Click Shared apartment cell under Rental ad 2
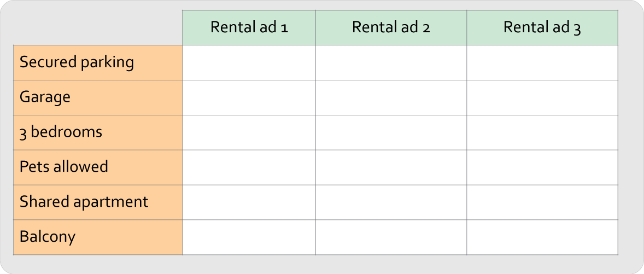644x274 pixels. (391, 202)
